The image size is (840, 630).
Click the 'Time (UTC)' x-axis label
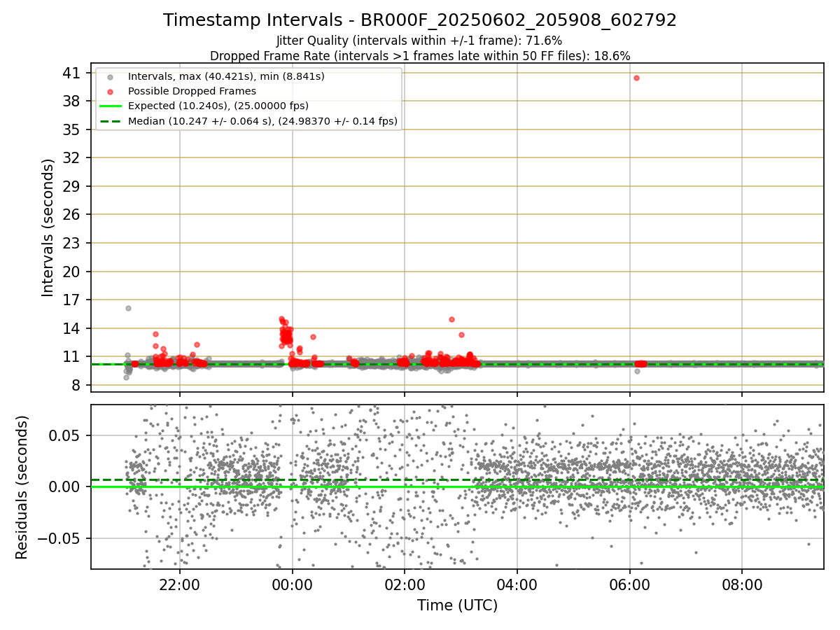click(457, 605)
